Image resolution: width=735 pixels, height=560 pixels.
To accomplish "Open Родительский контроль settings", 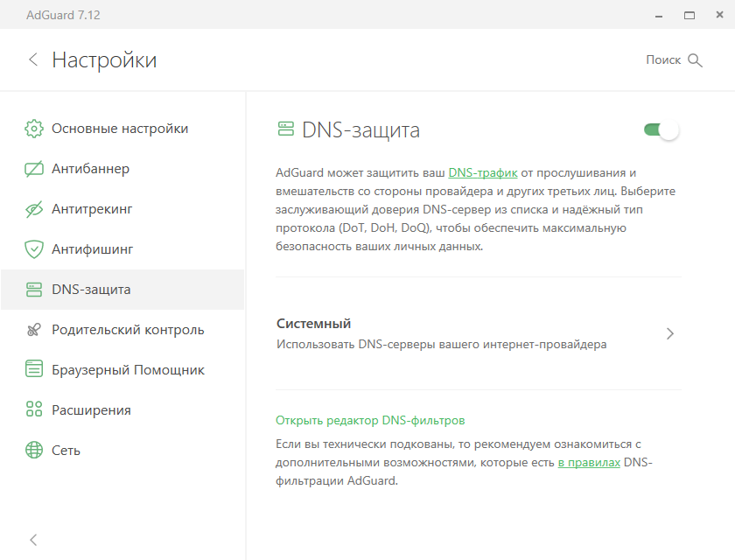I will pos(122,330).
